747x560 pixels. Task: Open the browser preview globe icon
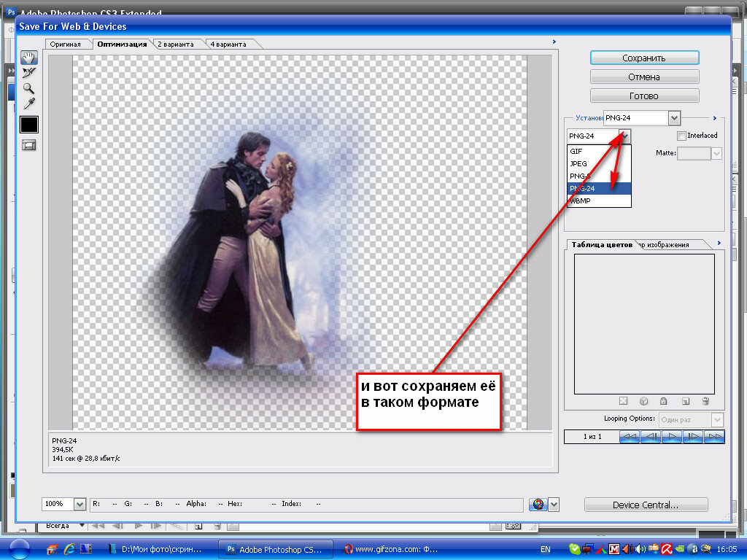pyautogui.click(x=538, y=505)
